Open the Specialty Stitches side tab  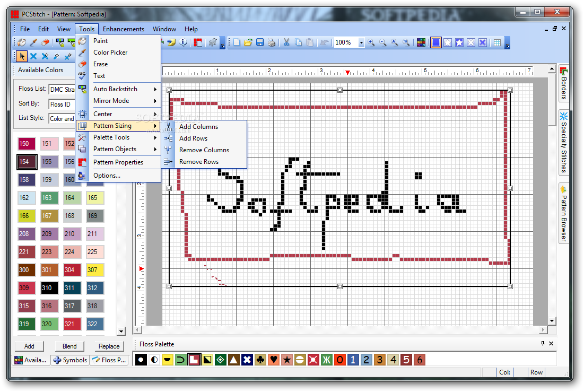(x=564, y=142)
